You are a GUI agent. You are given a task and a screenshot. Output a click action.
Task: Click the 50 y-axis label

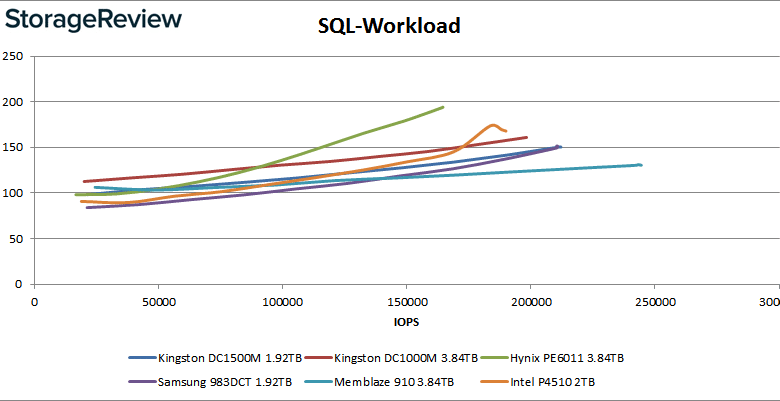point(15,238)
